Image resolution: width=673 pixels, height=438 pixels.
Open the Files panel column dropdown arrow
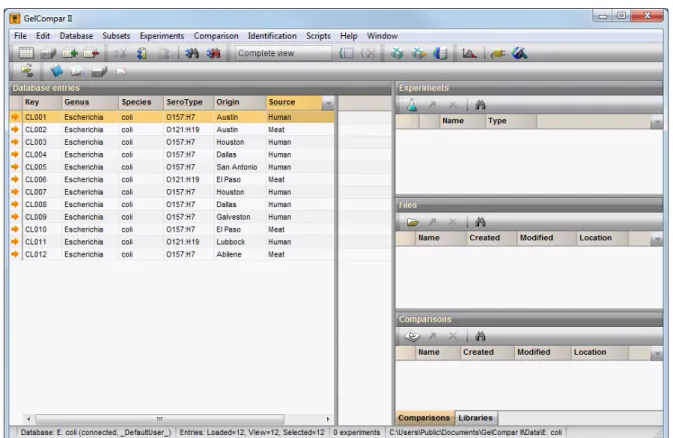[x=657, y=239]
